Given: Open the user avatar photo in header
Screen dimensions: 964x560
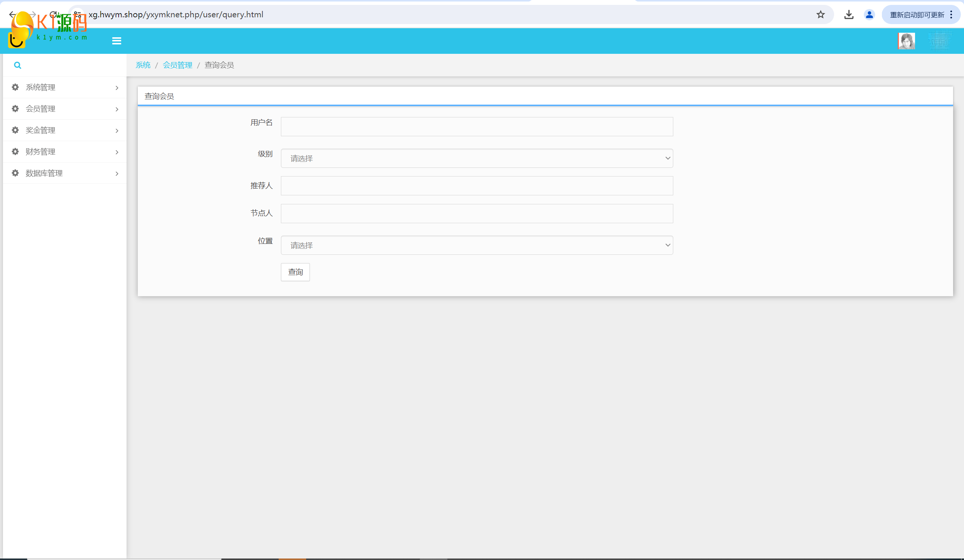Looking at the screenshot, I should [x=906, y=41].
